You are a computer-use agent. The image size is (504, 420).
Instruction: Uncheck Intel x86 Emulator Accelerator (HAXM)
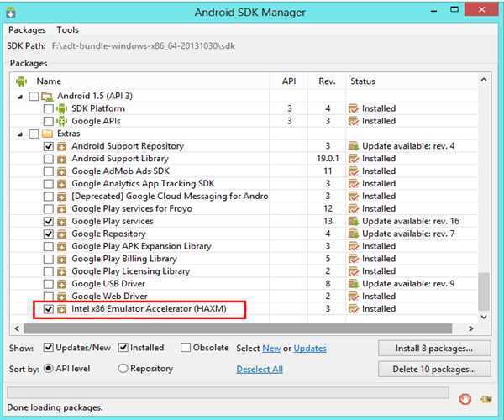point(48,309)
